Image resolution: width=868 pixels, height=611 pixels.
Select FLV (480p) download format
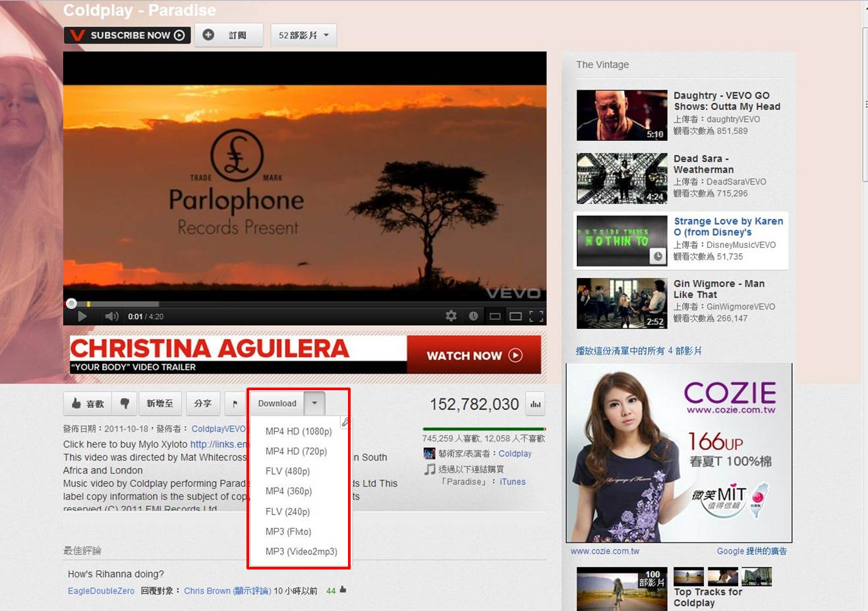[288, 471]
